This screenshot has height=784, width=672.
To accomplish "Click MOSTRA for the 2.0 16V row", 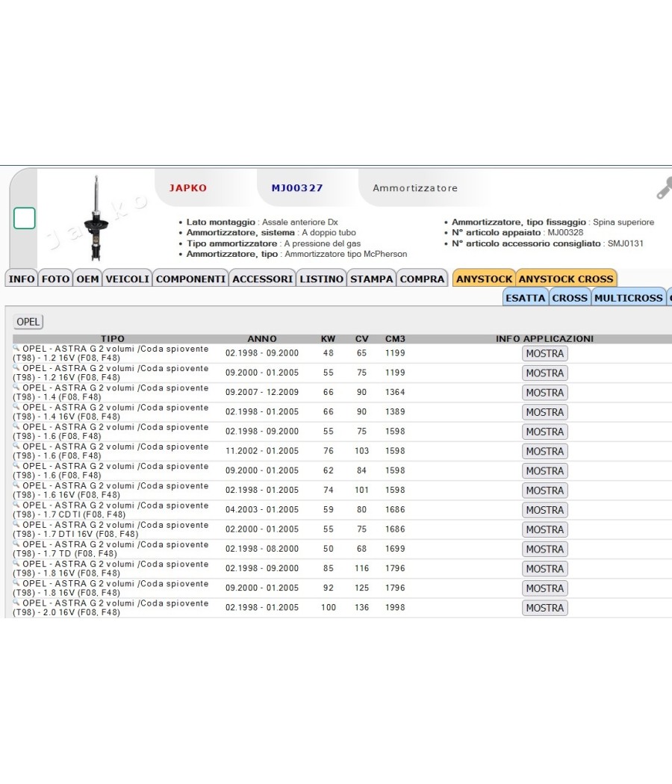I will [545, 608].
